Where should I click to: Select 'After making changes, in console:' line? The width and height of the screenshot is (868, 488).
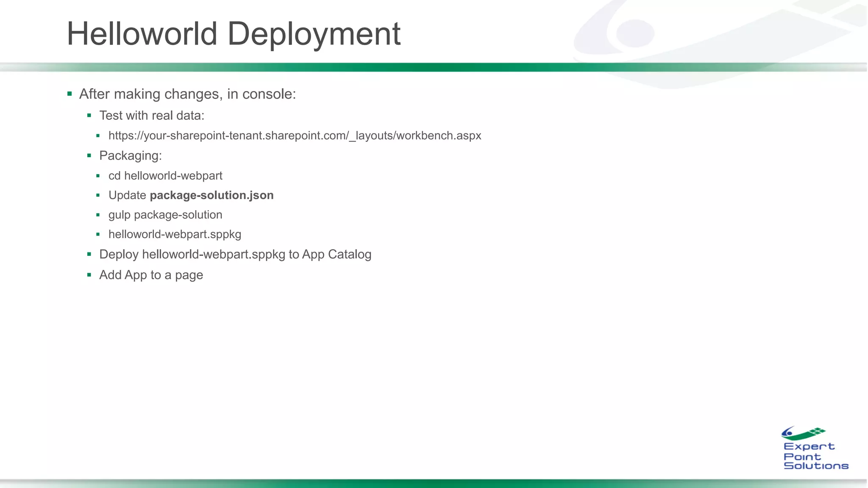pos(187,94)
